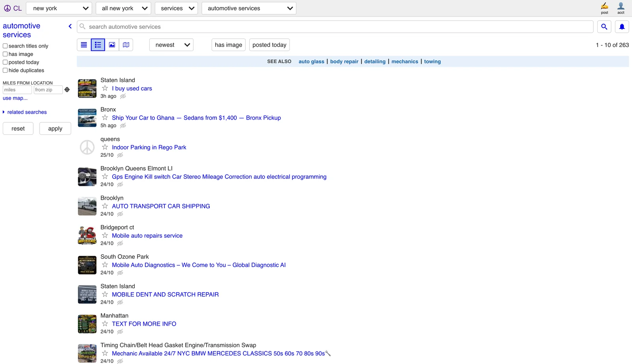Click the 'use map...' link
Screen dimensions: 632x364
coord(15,98)
